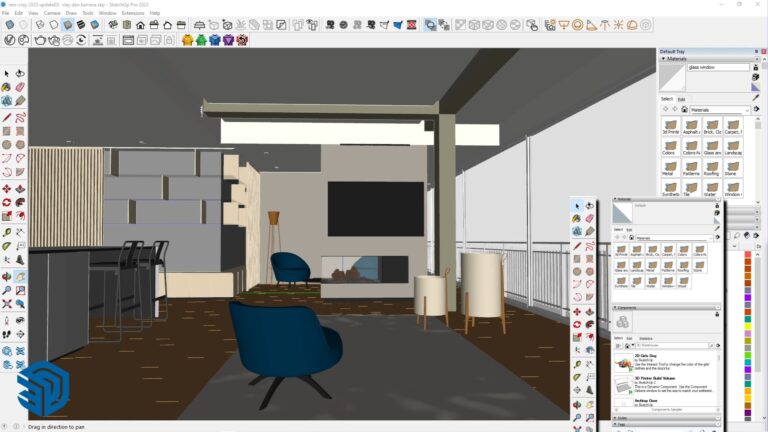Image resolution: width=768 pixels, height=432 pixels.
Task: Activate the red four-arrow Move tool in the docked left toolbar
Action: pyautogui.click(x=6, y=189)
